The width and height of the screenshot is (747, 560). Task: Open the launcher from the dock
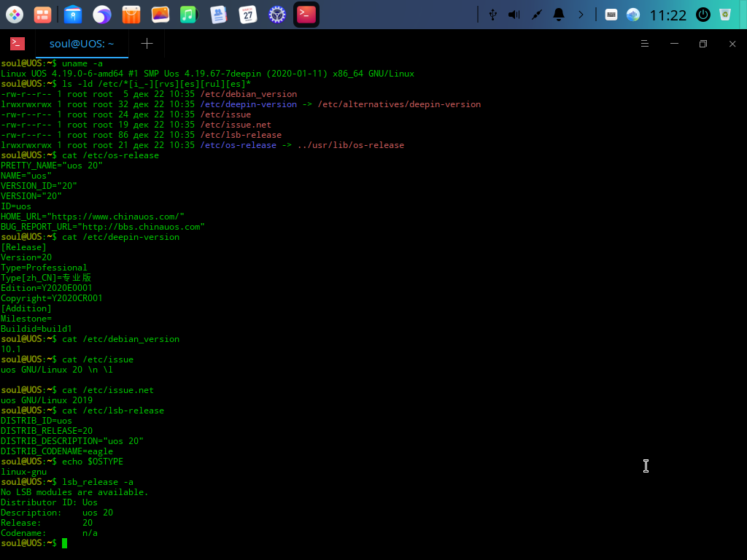[x=15, y=15]
